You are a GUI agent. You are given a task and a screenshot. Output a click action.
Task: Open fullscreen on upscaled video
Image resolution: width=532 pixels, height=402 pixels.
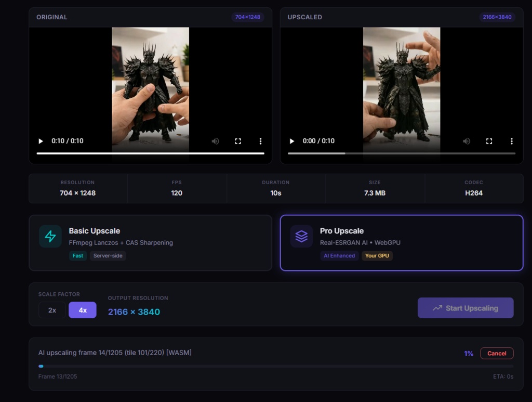(x=489, y=141)
